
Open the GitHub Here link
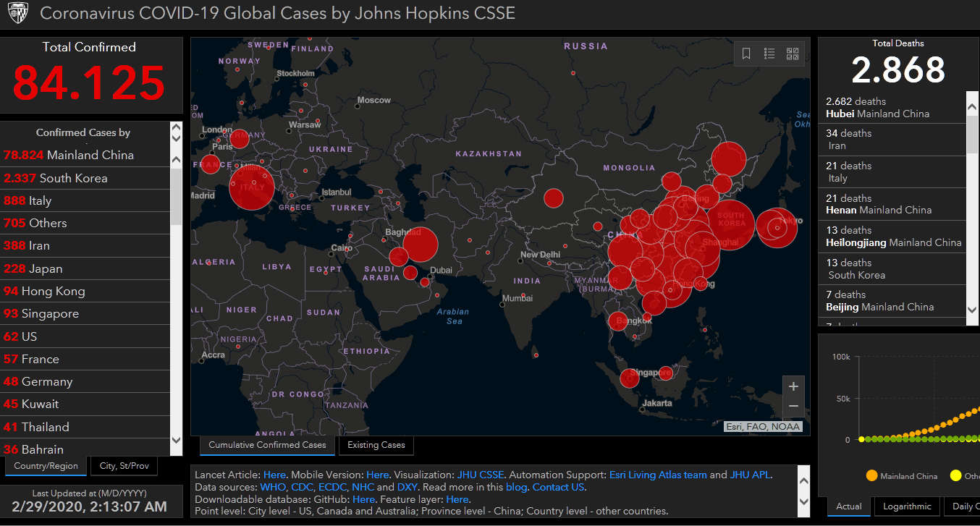pyautogui.click(x=363, y=499)
